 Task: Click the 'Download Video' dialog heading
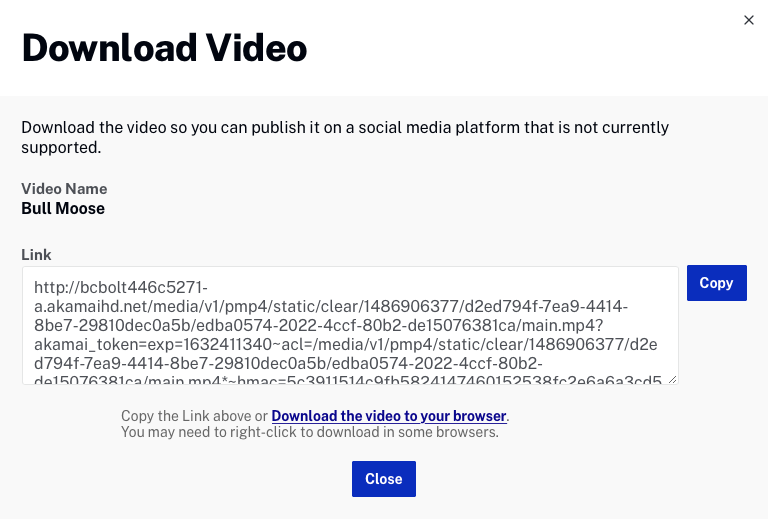point(164,48)
